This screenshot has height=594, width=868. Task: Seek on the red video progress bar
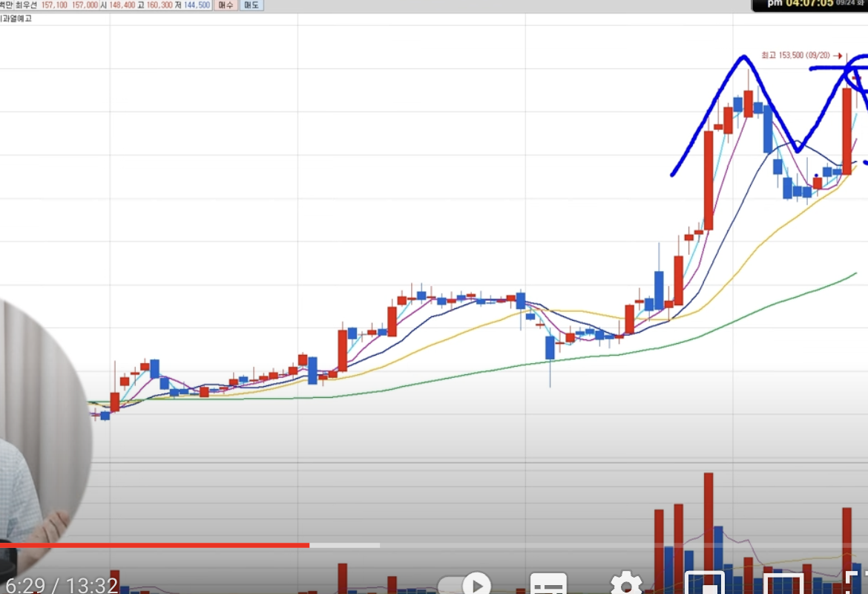[155, 545]
